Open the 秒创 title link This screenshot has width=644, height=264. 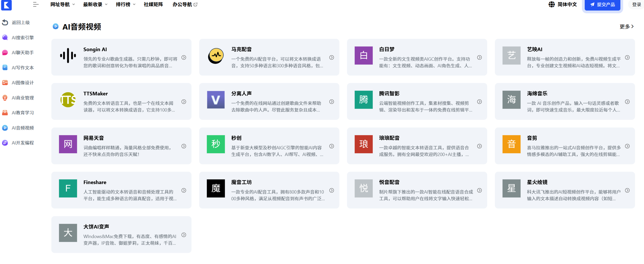click(x=236, y=138)
